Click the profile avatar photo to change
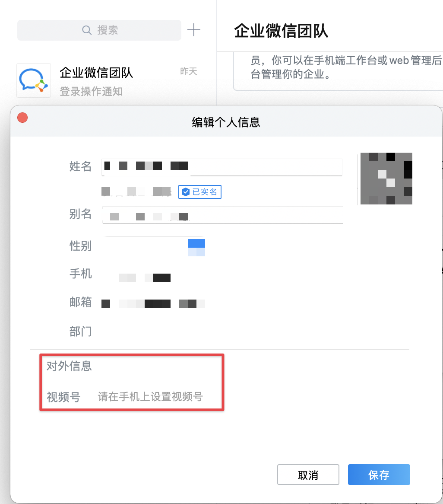This screenshot has width=443, height=504. 386,179
